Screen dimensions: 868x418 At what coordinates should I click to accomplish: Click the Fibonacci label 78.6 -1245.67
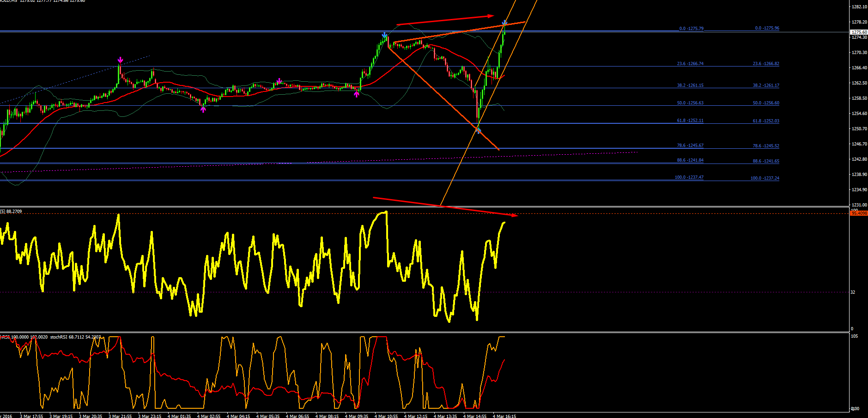pyautogui.click(x=690, y=145)
